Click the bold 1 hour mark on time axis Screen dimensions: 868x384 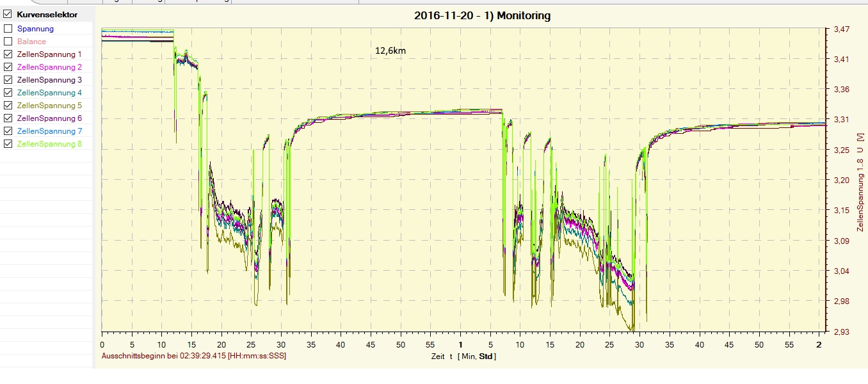coord(460,344)
